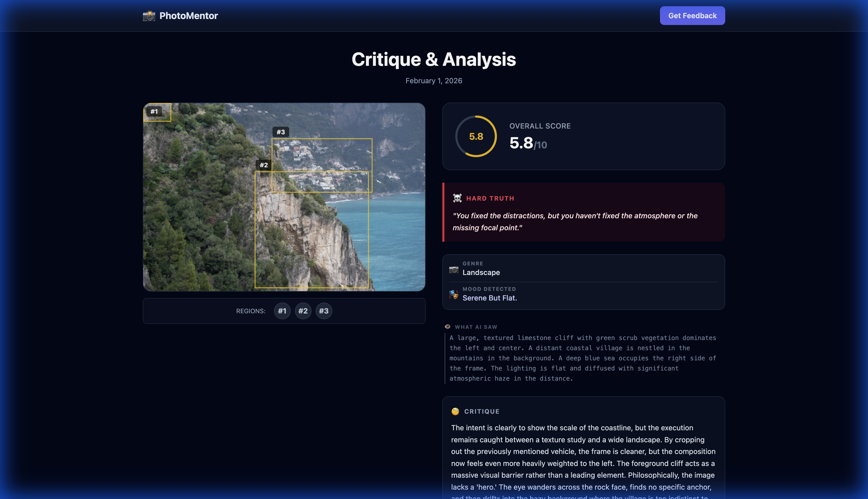Screen dimensions: 868x499
Task: Click the skull icon beside Hard Truth
Action: 457,198
